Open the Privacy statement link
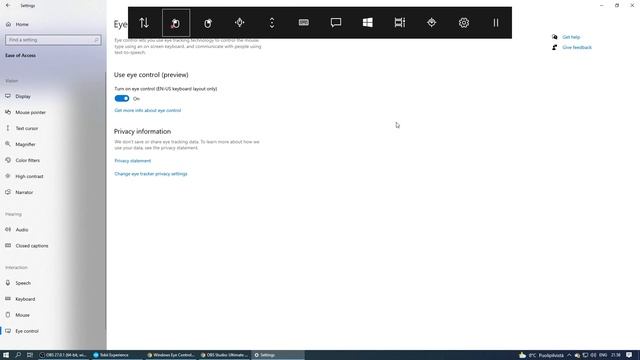The width and height of the screenshot is (640, 360). click(x=133, y=161)
